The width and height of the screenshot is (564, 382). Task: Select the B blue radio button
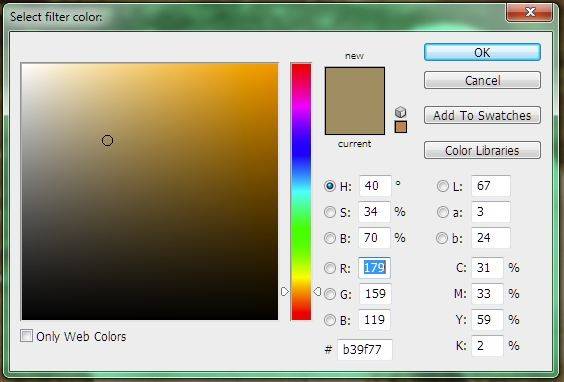(329, 320)
